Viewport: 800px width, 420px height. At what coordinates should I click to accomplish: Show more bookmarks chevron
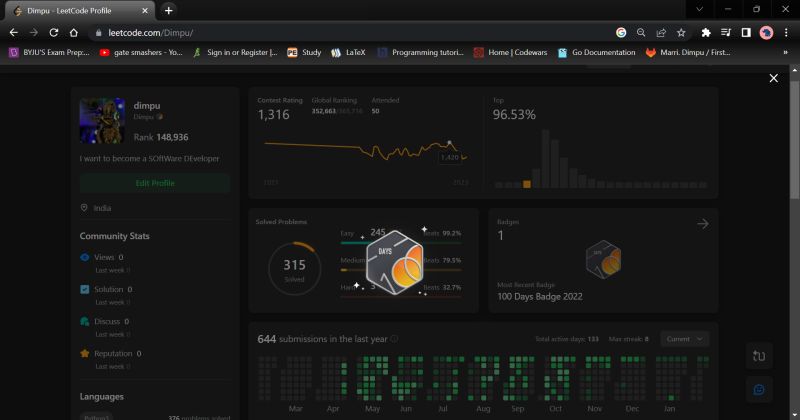pyautogui.click(x=785, y=52)
